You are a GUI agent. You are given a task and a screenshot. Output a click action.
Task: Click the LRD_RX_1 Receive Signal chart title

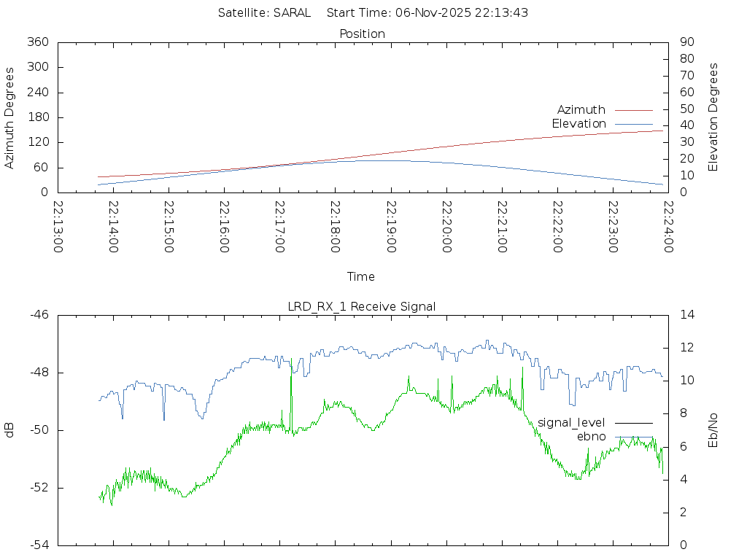point(362,307)
